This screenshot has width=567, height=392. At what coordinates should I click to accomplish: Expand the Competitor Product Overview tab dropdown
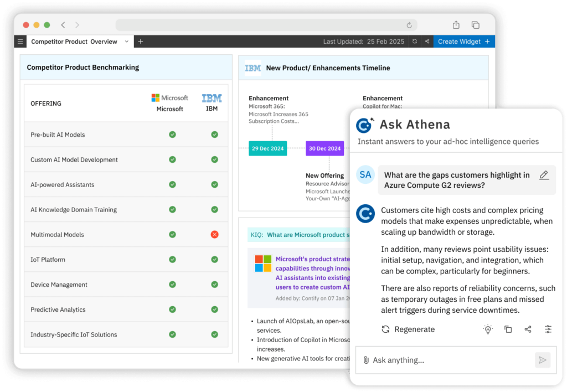pos(126,41)
